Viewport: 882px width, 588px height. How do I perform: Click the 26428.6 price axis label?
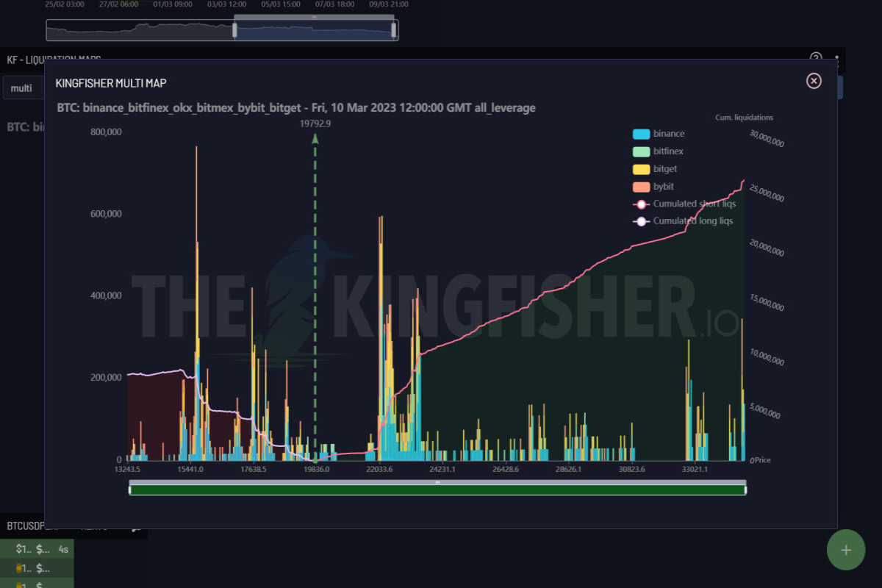click(506, 470)
